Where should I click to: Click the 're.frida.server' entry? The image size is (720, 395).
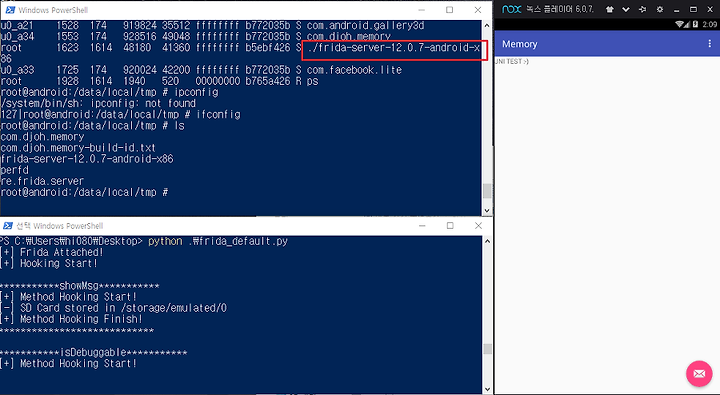[42, 181]
